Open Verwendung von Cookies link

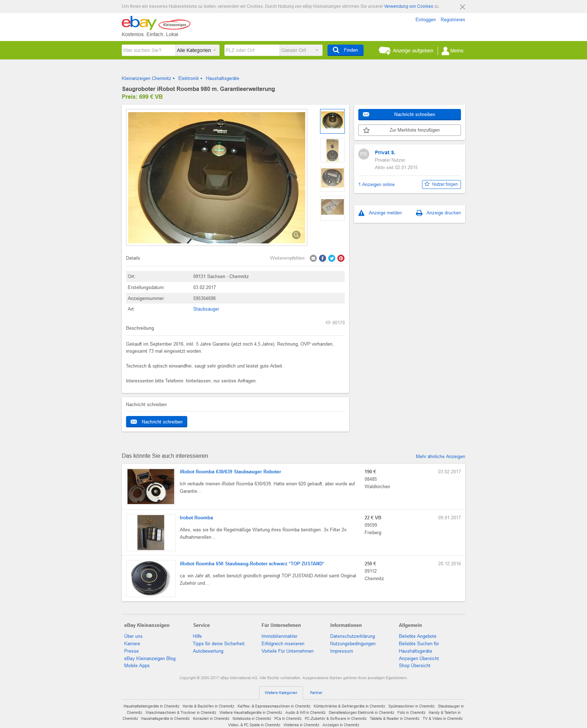pyautogui.click(x=408, y=6)
